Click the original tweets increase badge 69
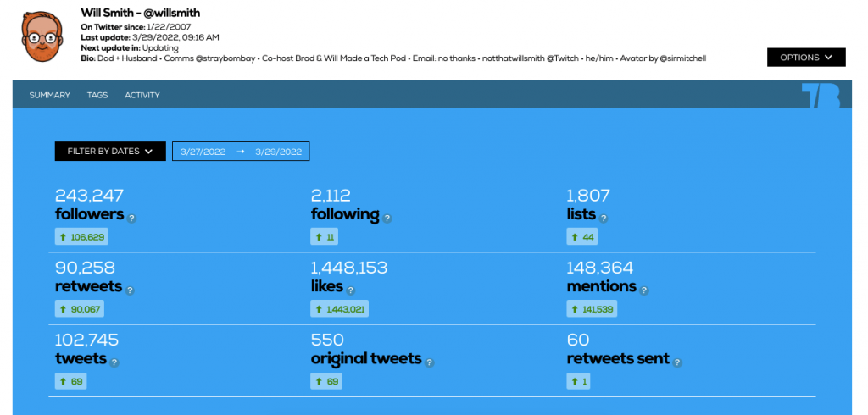Viewport: 868px width, 415px height. tap(326, 380)
